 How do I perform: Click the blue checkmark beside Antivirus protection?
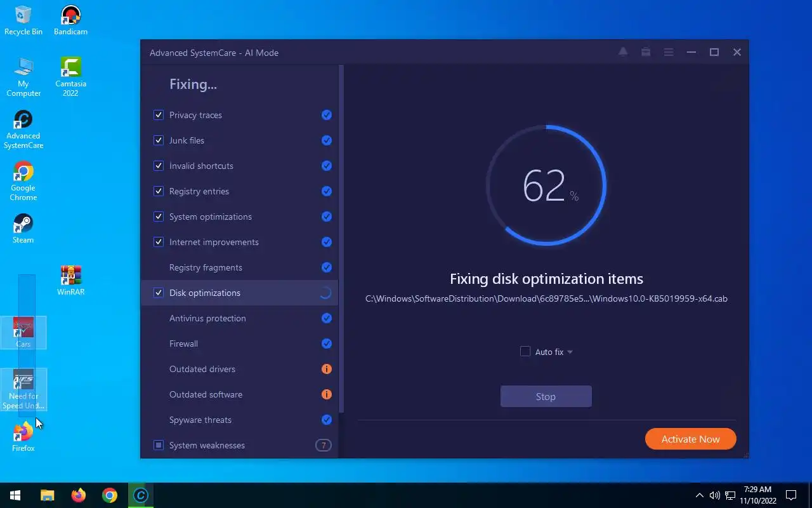pos(327,318)
